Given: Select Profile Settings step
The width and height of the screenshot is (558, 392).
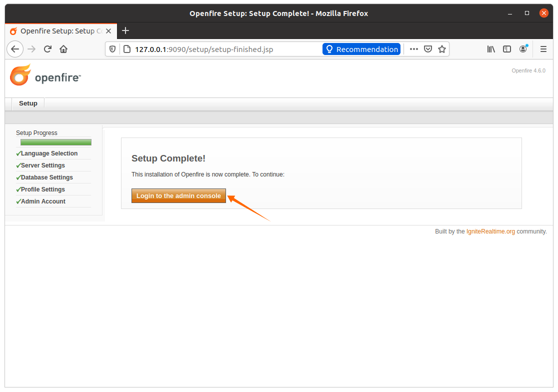Looking at the screenshot, I should point(42,189).
